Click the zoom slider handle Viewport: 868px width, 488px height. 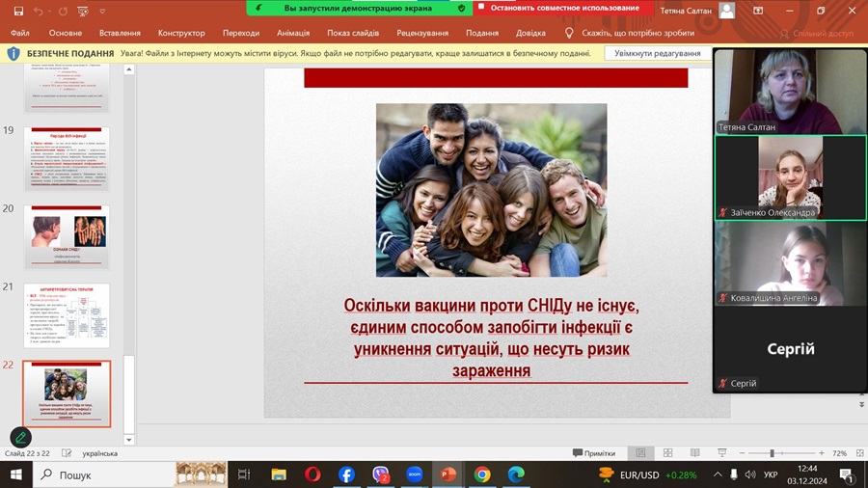point(772,453)
